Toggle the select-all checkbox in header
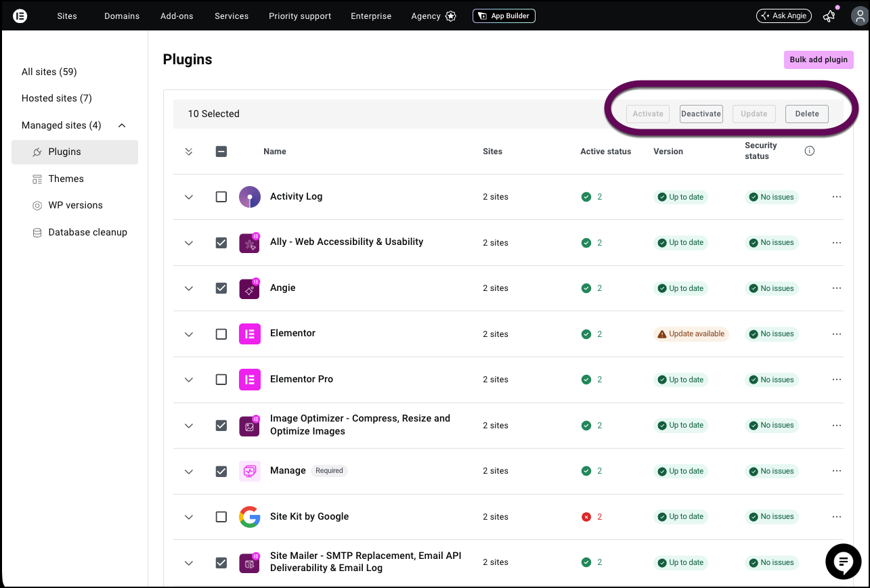Image resolution: width=870 pixels, height=588 pixels. pos(221,152)
